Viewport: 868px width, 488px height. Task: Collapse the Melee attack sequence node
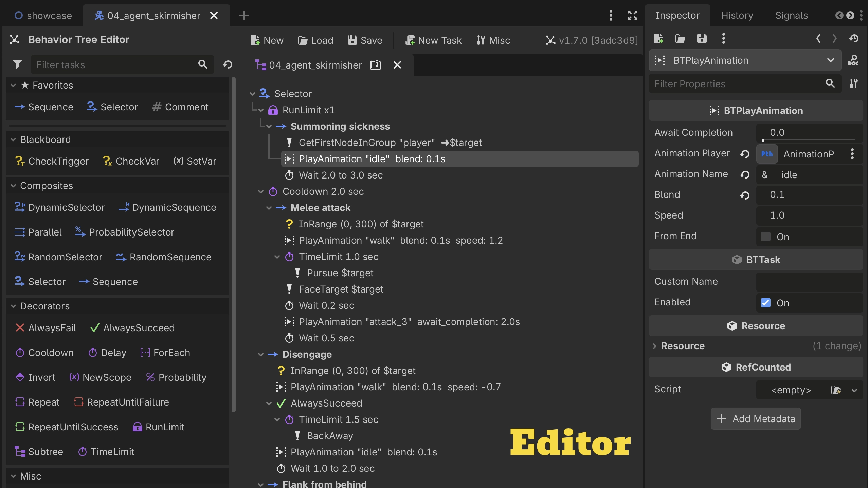(x=269, y=208)
